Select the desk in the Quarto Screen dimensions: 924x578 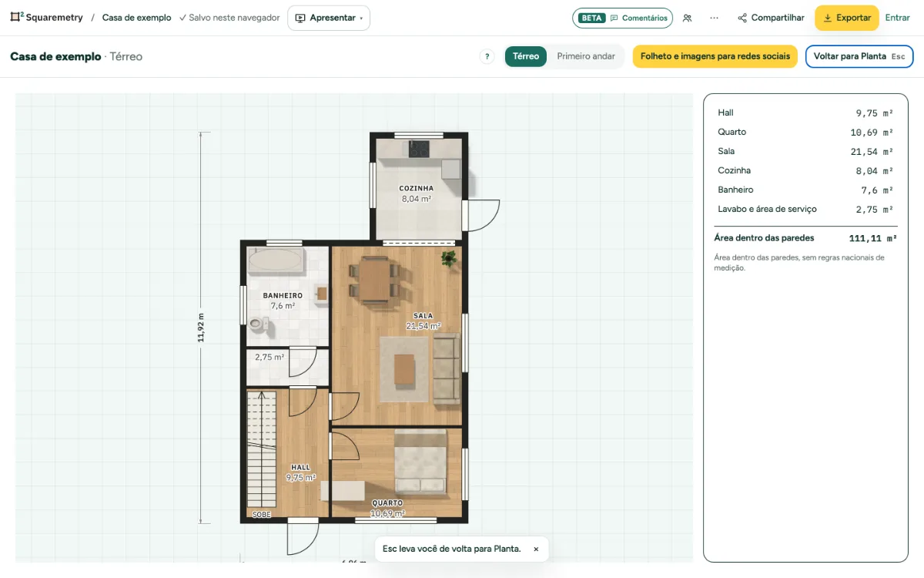point(343,492)
